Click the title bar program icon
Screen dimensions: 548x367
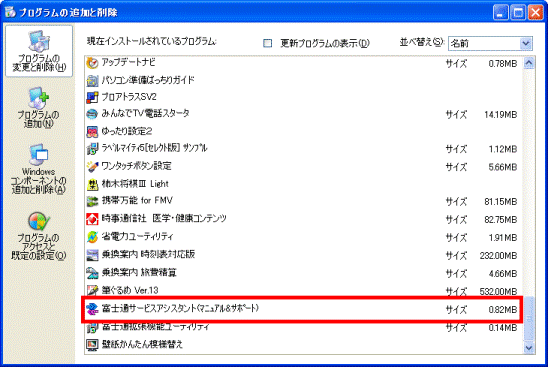click(x=10, y=12)
